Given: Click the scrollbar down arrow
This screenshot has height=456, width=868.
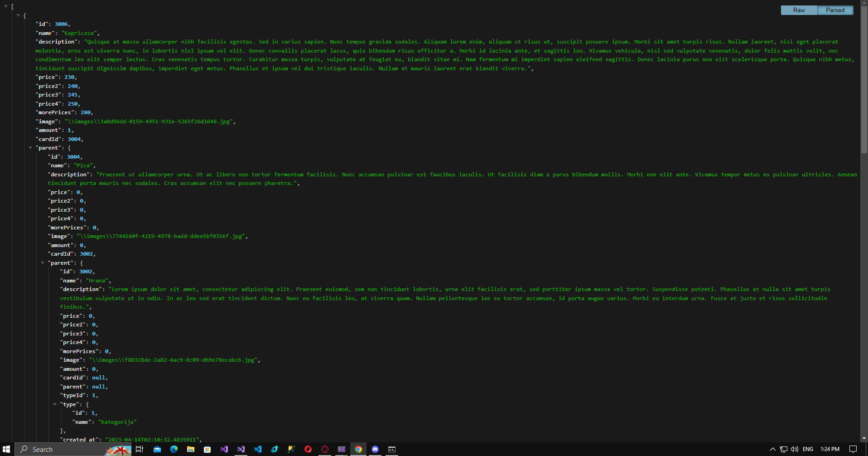Looking at the screenshot, I should [864, 439].
